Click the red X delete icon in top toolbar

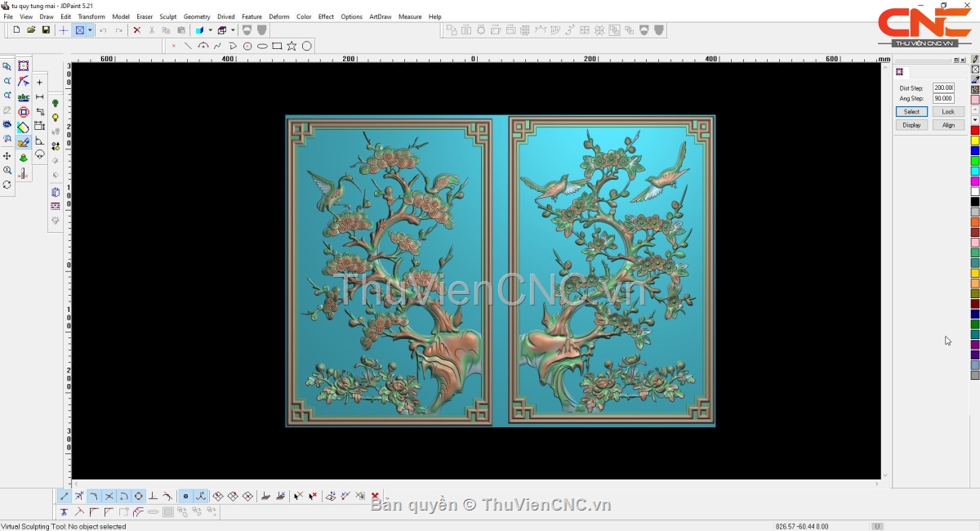pyautogui.click(x=136, y=30)
